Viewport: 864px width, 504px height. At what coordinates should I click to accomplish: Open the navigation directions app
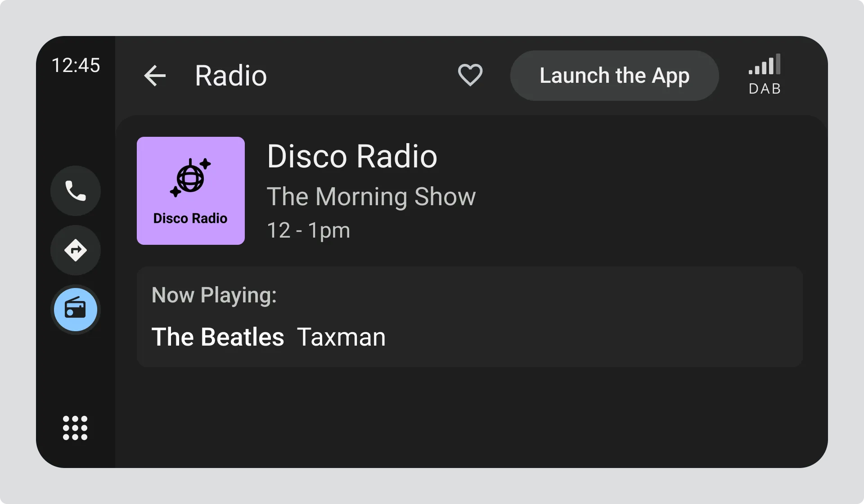[76, 250]
